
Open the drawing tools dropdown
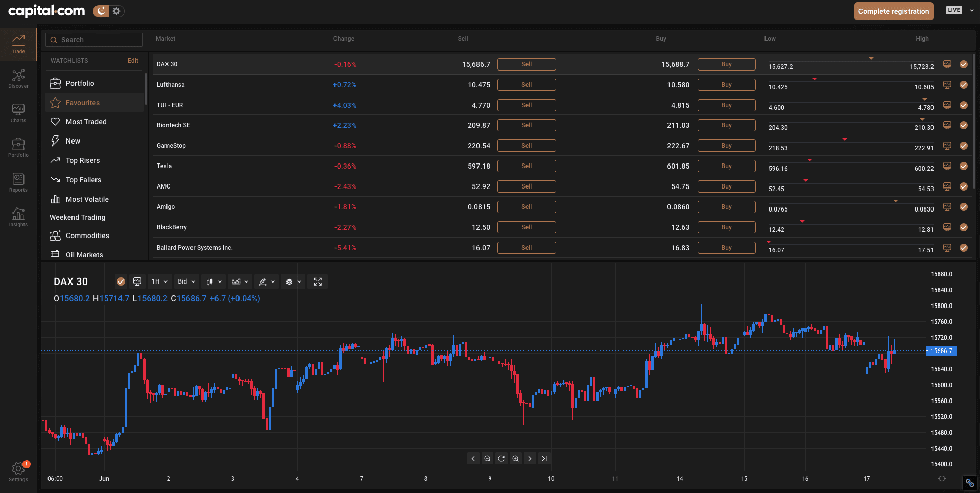click(x=267, y=281)
